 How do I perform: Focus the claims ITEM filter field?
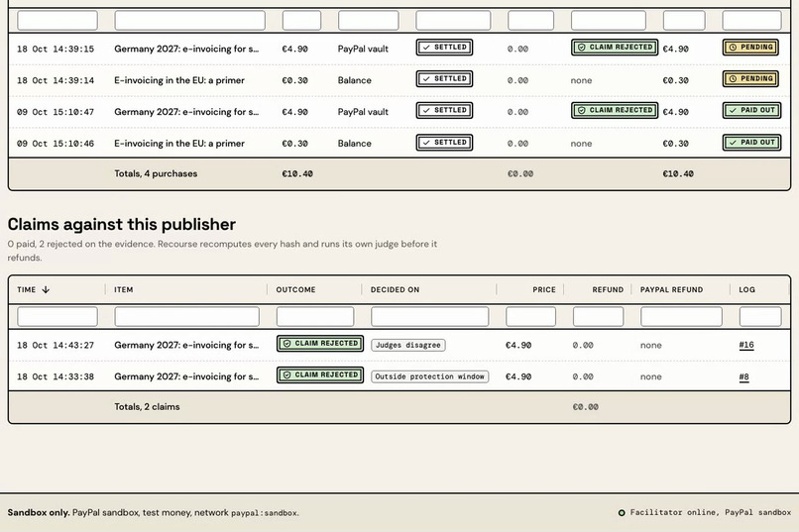pyautogui.click(x=187, y=317)
